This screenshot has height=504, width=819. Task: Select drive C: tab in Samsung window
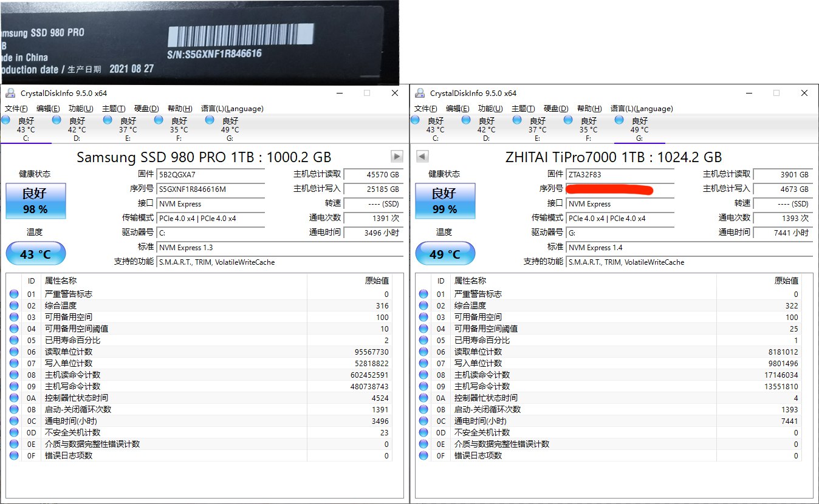[x=26, y=129]
